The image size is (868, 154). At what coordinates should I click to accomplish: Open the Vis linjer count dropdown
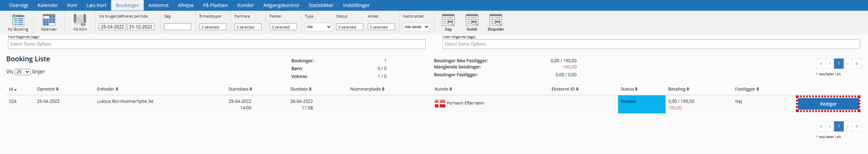coord(22,72)
